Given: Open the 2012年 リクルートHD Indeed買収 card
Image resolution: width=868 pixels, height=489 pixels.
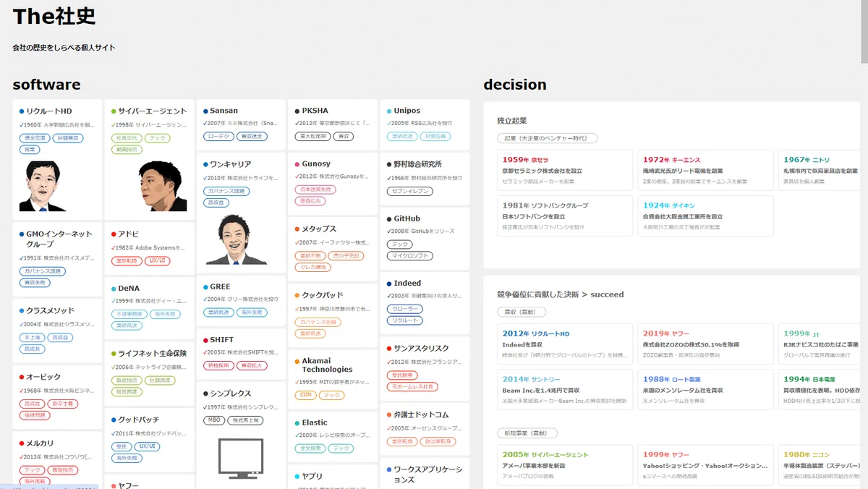Looking at the screenshot, I should pyautogui.click(x=565, y=344).
